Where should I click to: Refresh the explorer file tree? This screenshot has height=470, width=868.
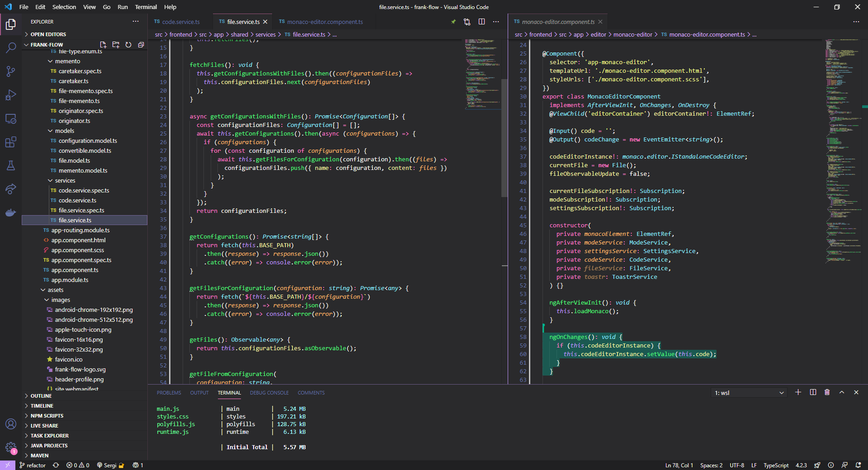pos(128,45)
